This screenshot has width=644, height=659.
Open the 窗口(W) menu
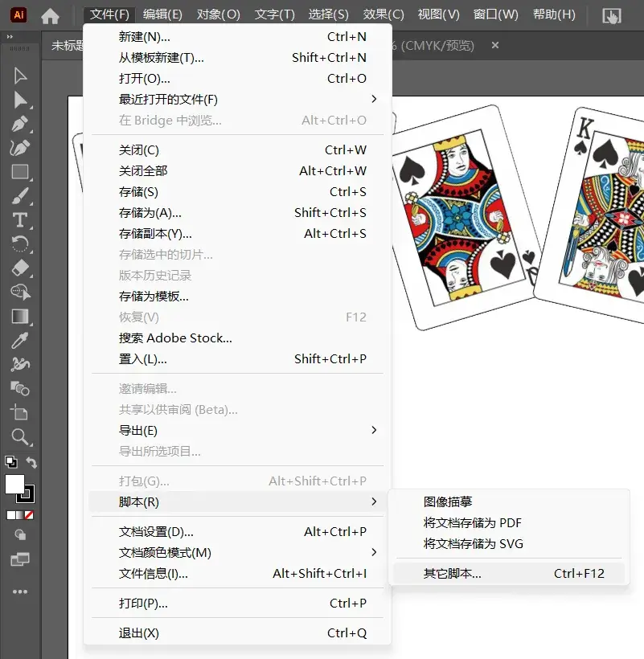[x=495, y=14]
